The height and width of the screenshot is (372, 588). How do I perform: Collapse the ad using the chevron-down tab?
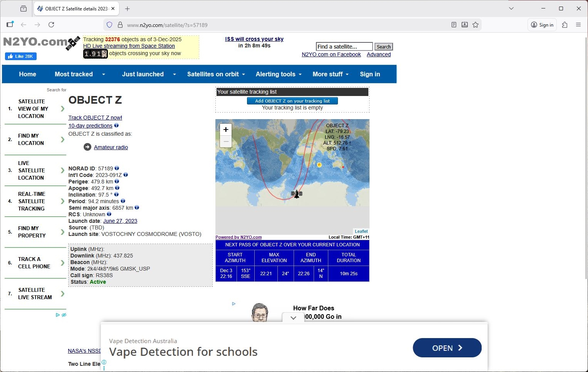[x=294, y=318]
